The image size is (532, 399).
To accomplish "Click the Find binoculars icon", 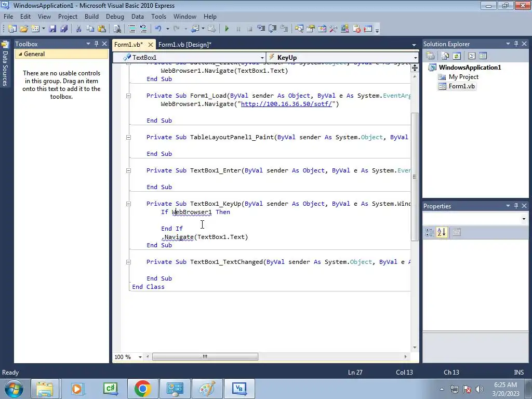I will pyautogui.click(x=117, y=29).
